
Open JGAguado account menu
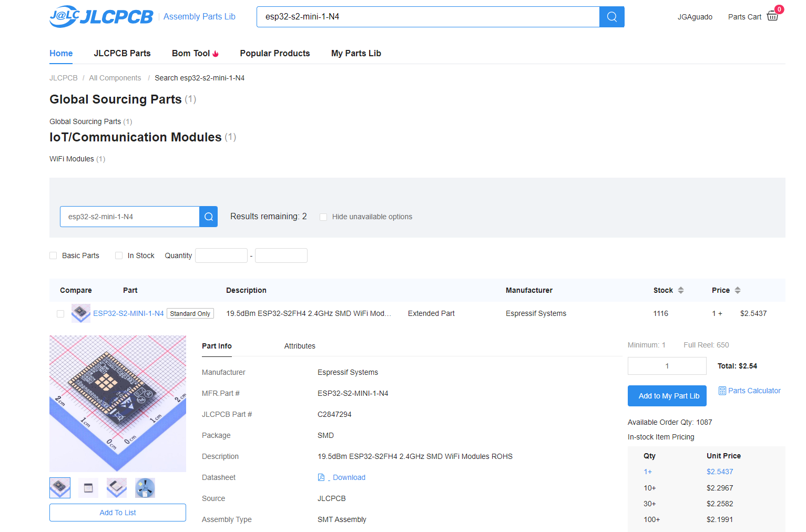695,17
